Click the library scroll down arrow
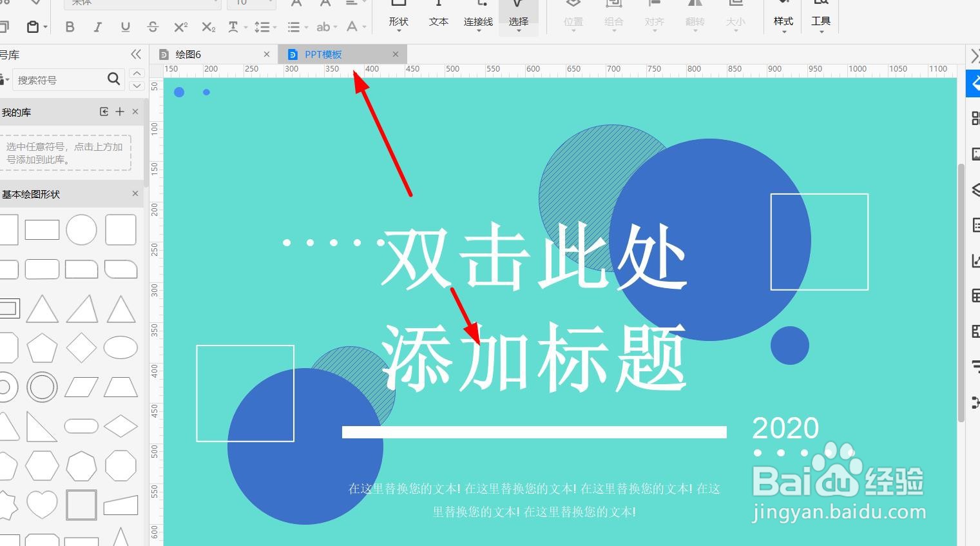The image size is (980, 546). click(x=137, y=86)
